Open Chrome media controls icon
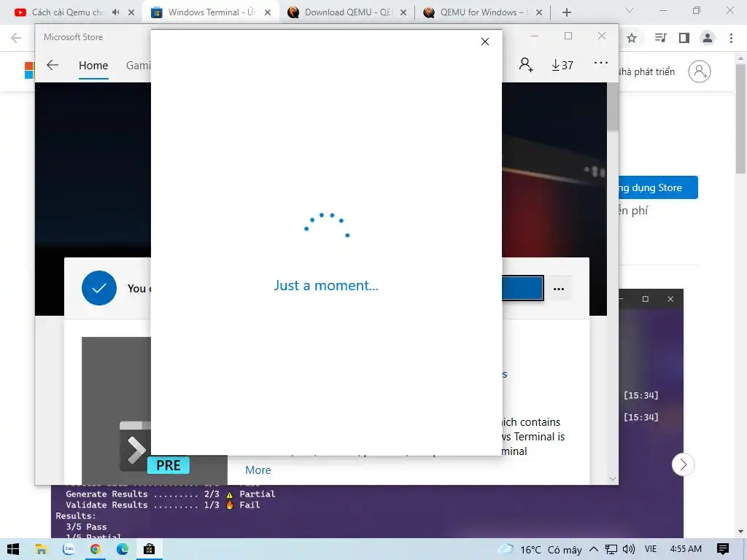Viewport: 747px width, 560px height. (660, 38)
